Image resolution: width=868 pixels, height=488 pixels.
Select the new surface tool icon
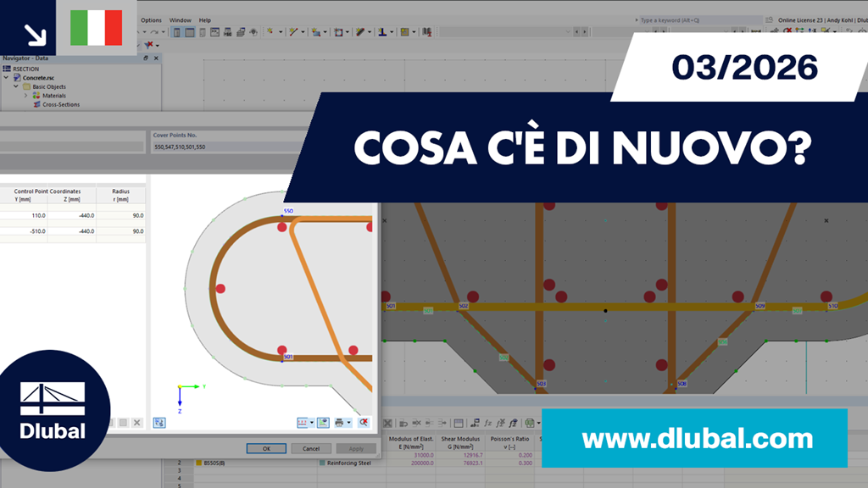tap(316, 32)
